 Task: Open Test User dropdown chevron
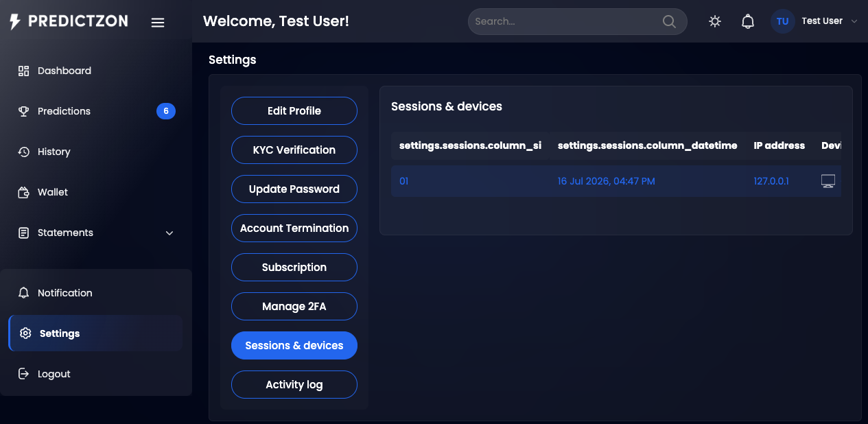click(x=854, y=21)
